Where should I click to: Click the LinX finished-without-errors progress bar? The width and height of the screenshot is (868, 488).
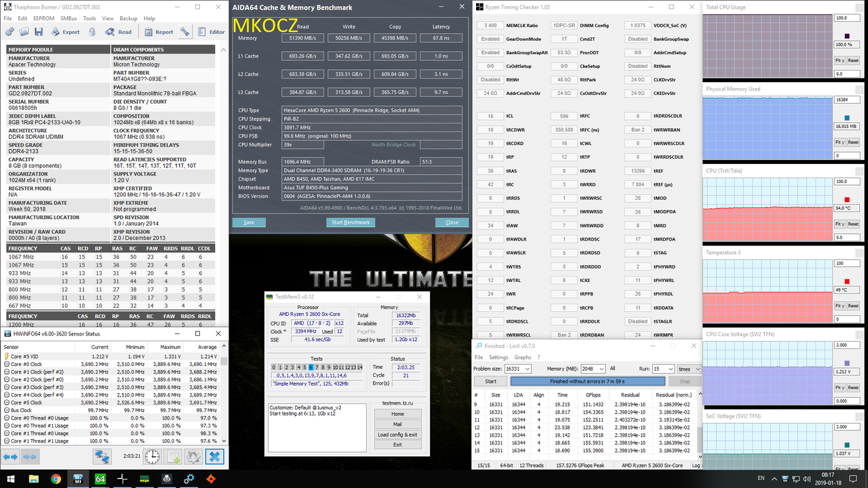click(x=587, y=381)
